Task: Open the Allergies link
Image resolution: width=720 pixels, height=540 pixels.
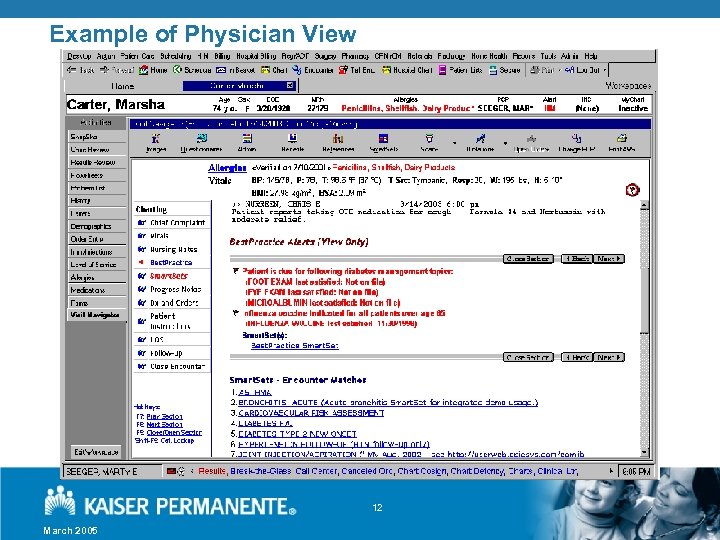Action: pos(227,168)
